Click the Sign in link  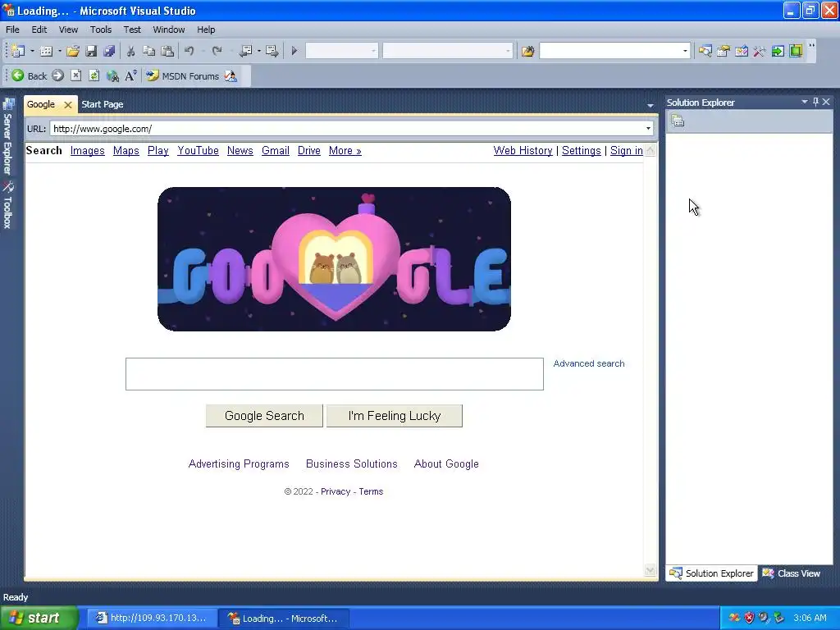pos(626,151)
